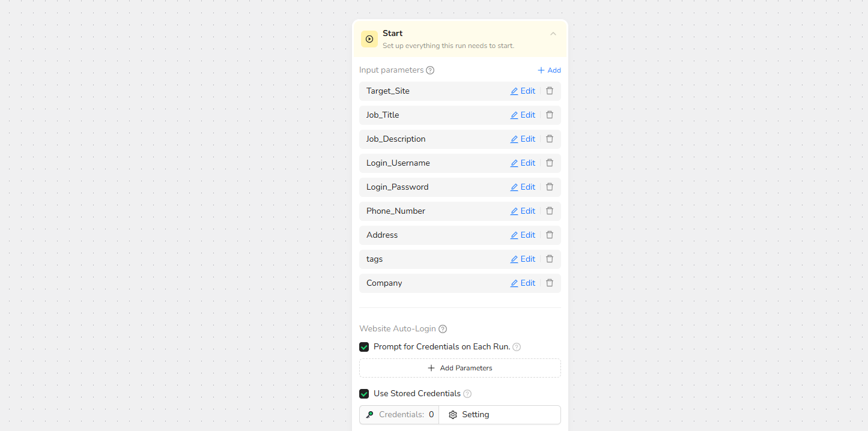
Task: Click the Start node play icon
Action: pyautogui.click(x=369, y=39)
